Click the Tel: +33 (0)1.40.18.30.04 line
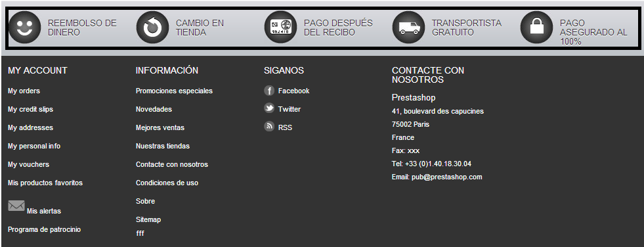This screenshot has width=644, height=247. point(432,164)
